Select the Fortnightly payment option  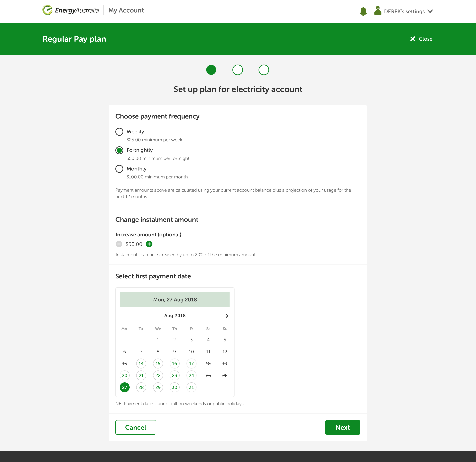[x=119, y=150]
